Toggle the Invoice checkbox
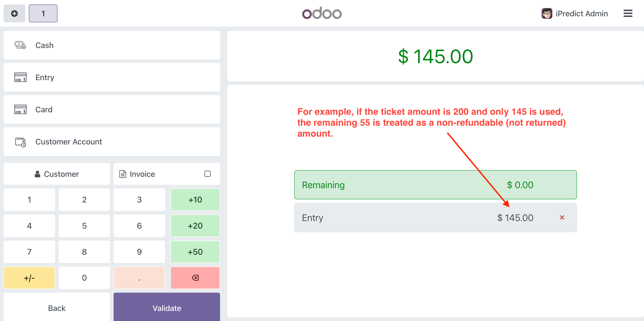The width and height of the screenshot is (644, 321). (207, 174)
